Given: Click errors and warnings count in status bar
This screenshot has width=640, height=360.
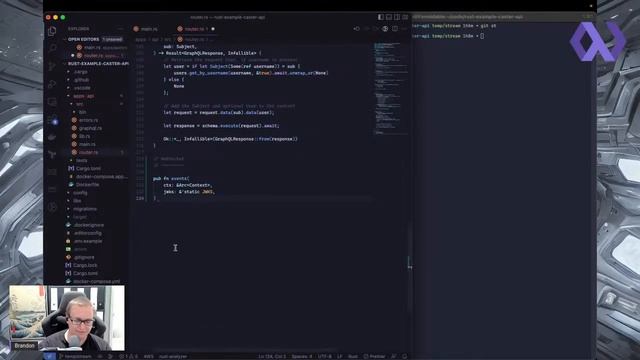Looking at the screenshot, I should coord(128,356).
